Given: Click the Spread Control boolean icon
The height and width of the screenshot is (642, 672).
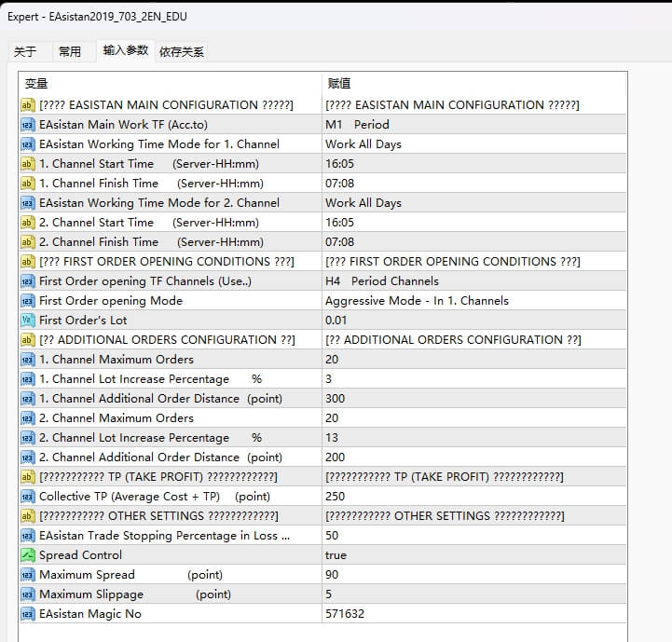Looking at the screenshot, I should (27, 555).
